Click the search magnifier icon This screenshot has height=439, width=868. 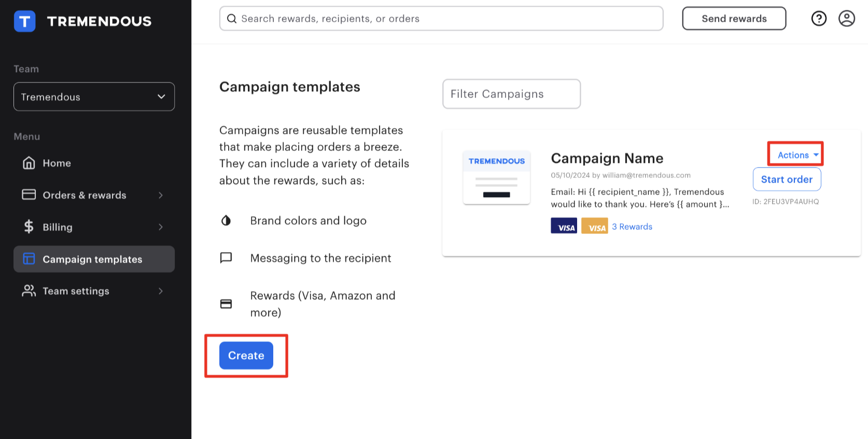[x=232, y=19]
